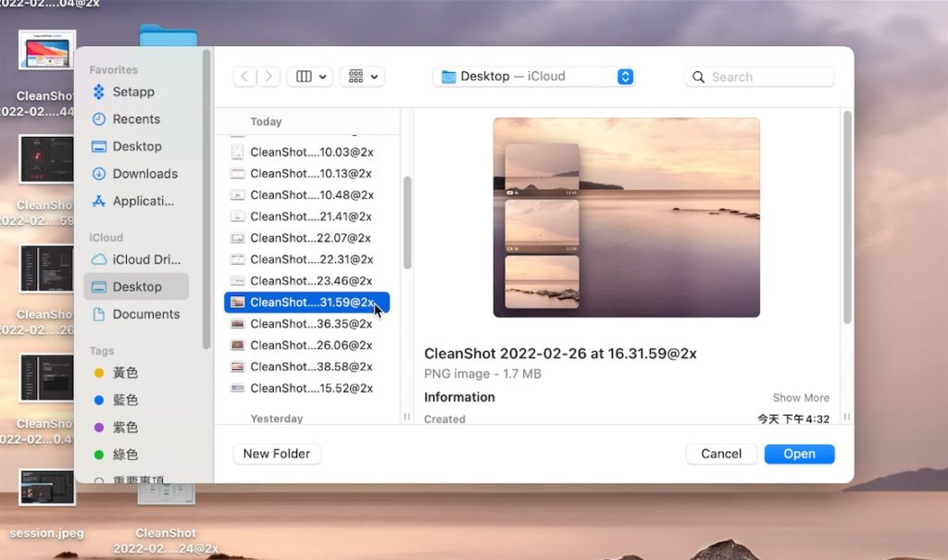Click the file list scrollbar
948x560 pixels.
(x=407, y=222)
